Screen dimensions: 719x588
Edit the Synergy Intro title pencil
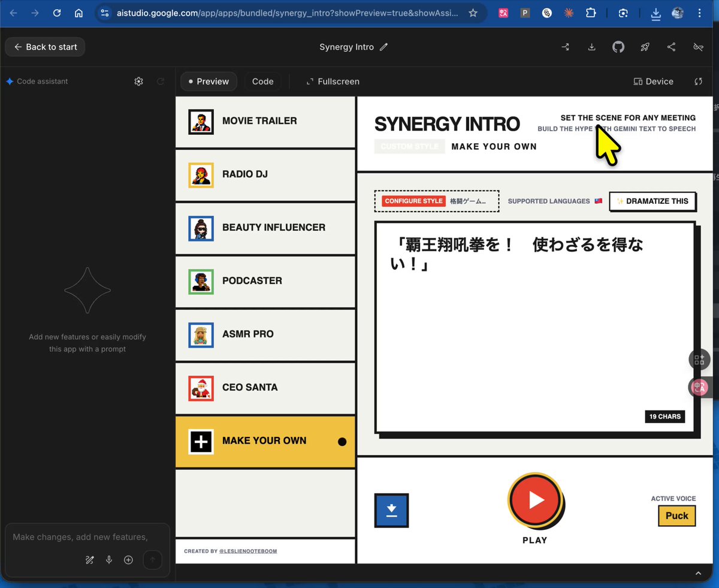[x=384, y=47]
